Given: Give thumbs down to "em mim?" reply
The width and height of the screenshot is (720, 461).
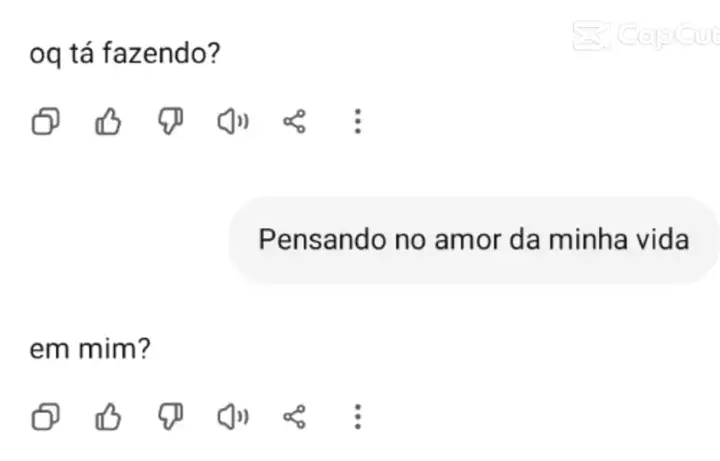Looking at the screenshot, I should (x=170, y=416).
